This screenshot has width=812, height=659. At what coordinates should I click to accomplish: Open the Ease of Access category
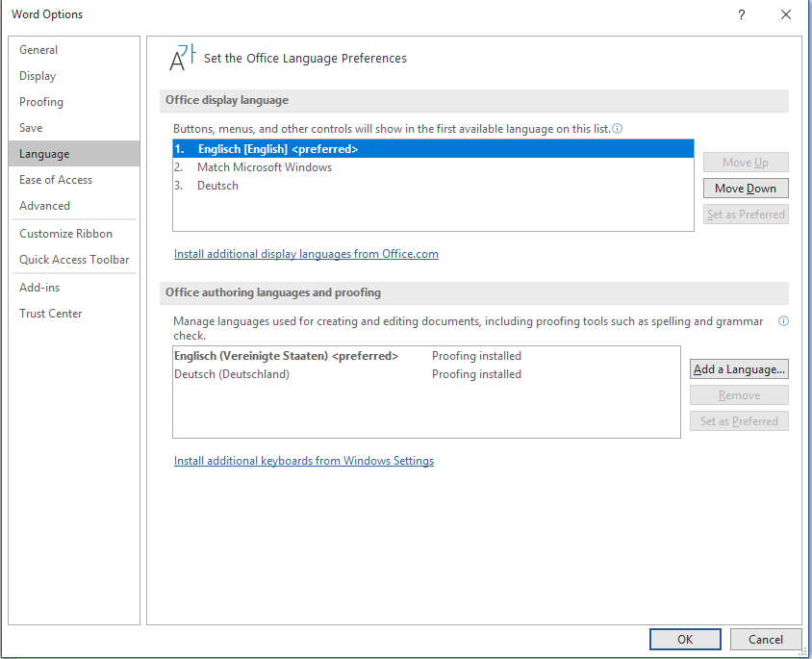point(74,179)
